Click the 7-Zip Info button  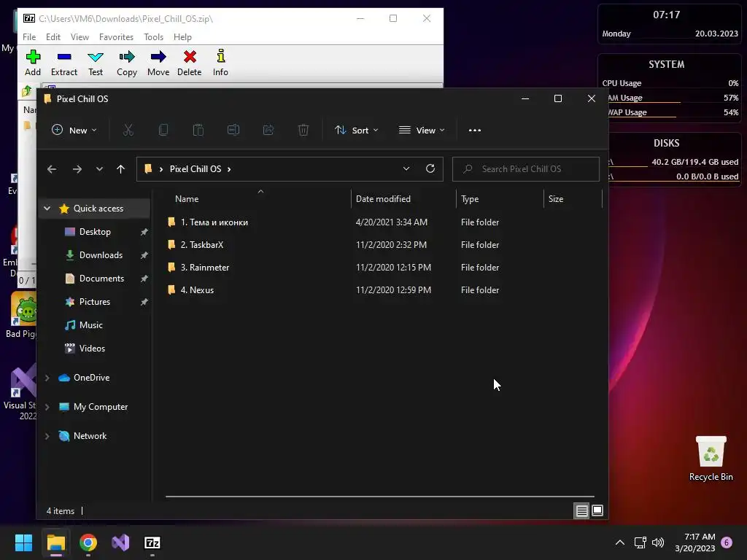[220, 63]
